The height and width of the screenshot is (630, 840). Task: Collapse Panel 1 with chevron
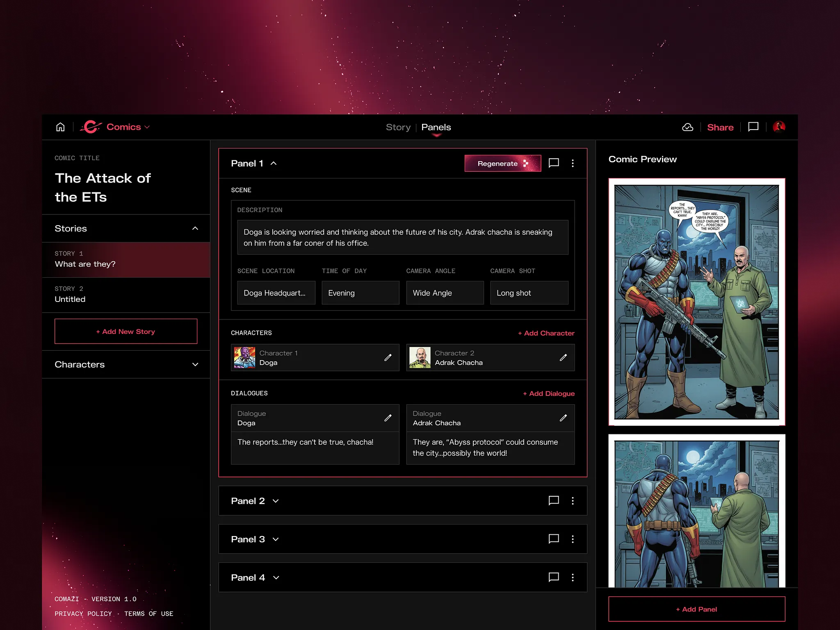[x=274, y=163]
